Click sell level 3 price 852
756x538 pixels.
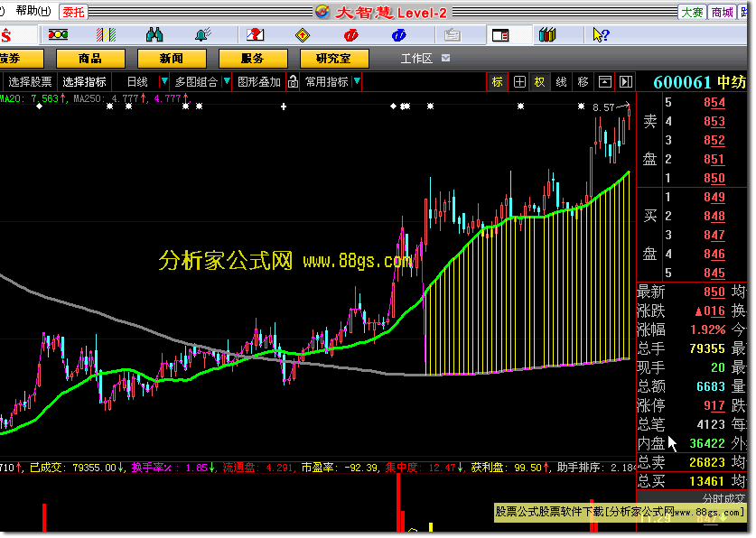click(x=714, y=140)
